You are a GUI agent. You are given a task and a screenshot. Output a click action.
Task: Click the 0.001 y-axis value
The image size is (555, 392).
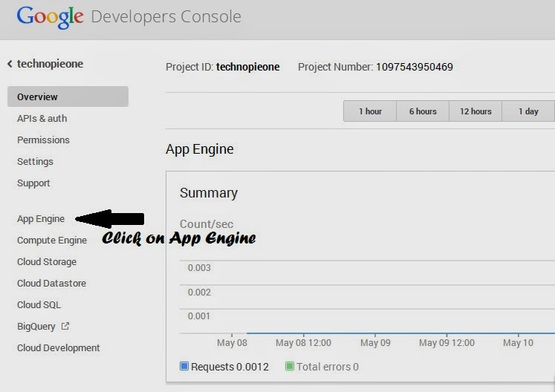point(199,316)
